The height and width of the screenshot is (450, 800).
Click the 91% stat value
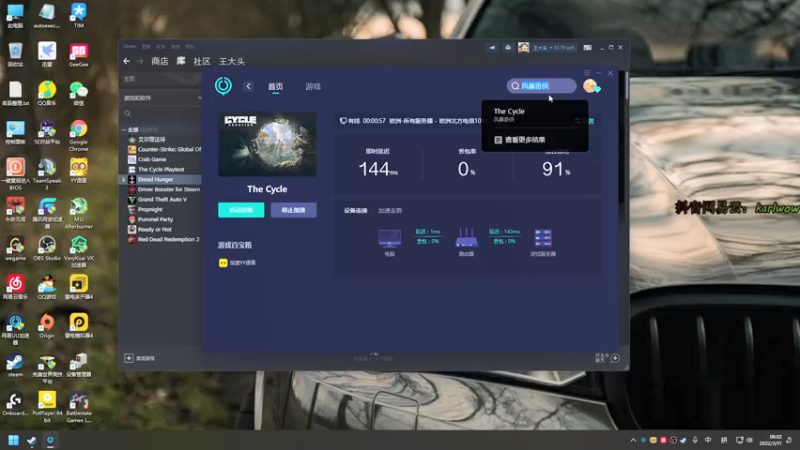pyautogui.click(x=556, y=169)
